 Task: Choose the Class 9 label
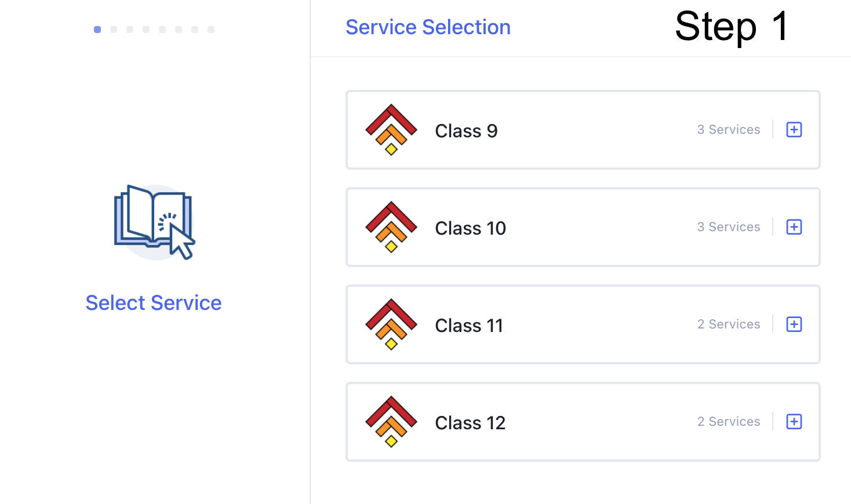tap(466, 131)
